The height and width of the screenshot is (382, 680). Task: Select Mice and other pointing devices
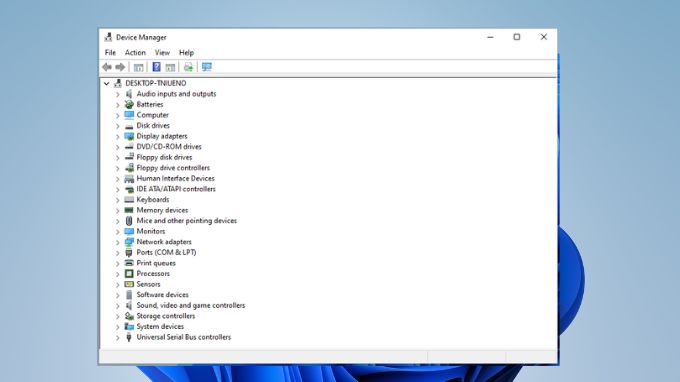[x=186, y=221]
